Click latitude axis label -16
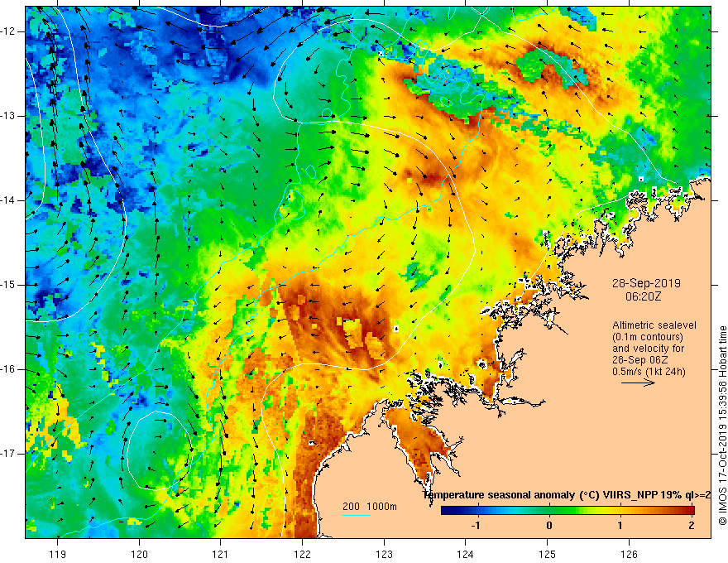 pos(9,369)
